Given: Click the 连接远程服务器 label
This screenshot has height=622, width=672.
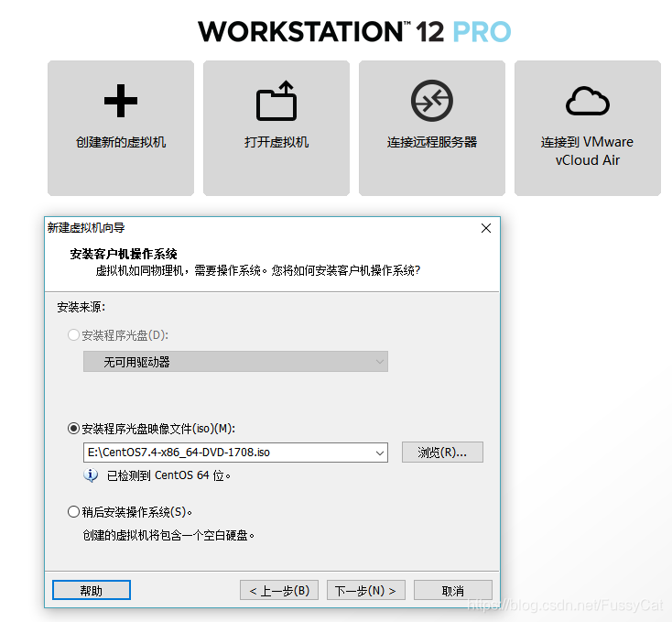Looking at the screenshot, I should coord(432,142).
